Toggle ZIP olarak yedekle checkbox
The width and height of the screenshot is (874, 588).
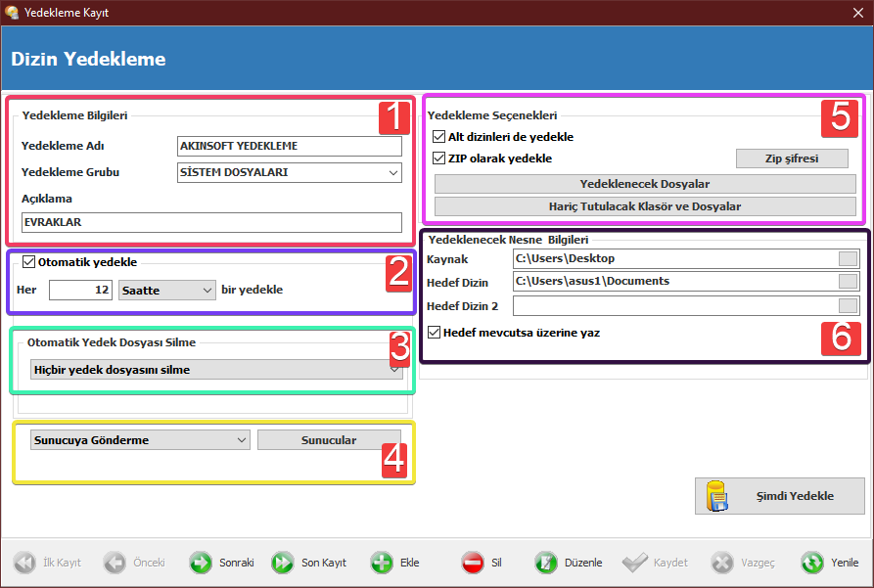point(439,158)
